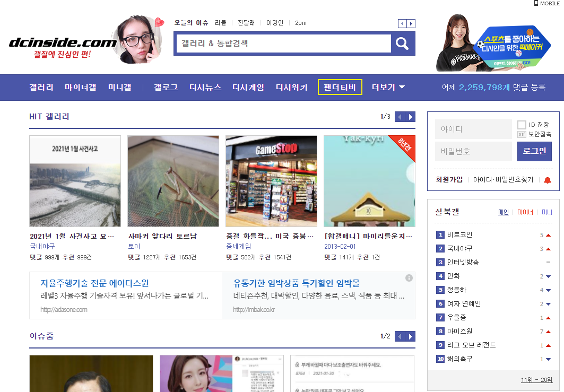The image size is (564, 392).
Task: Switch 실북갤 to 미니 tab
Action: 546,212
